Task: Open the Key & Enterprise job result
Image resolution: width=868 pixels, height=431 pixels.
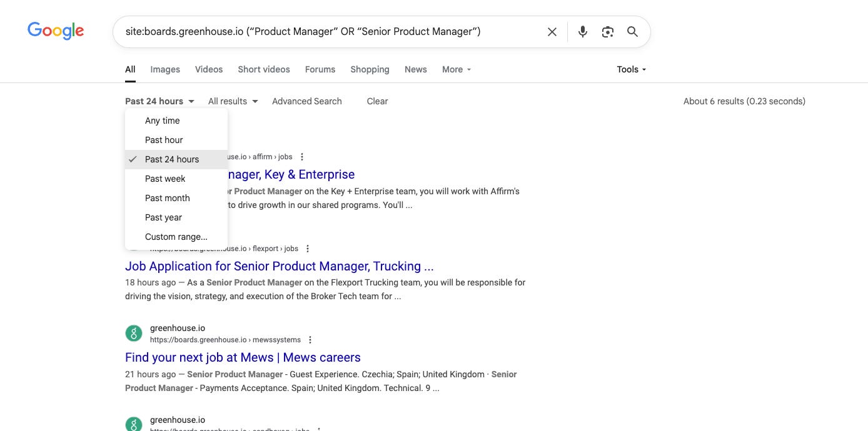Action: pyautogui.click(x=291, y=174)
